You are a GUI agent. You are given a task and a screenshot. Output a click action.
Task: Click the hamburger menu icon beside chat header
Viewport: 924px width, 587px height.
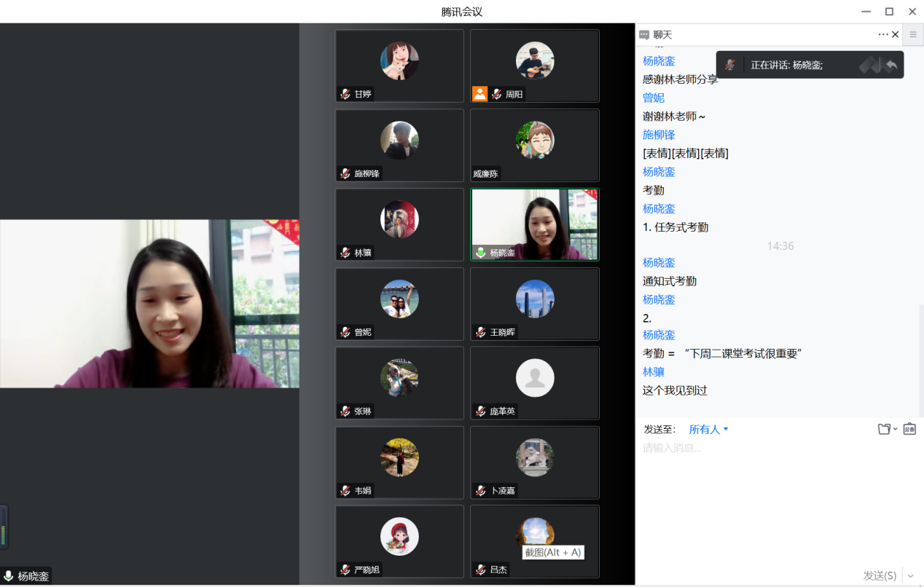(x=913, y=34)
